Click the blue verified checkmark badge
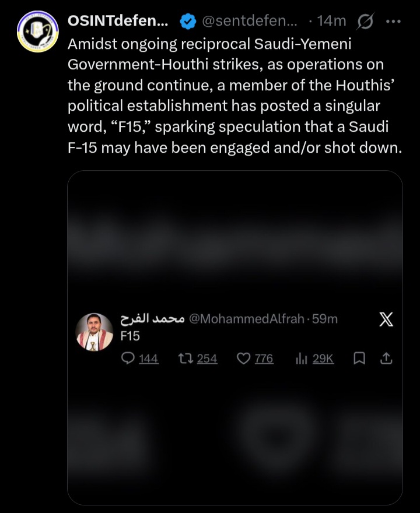Image resolution: width=420 pixels, height=513 pixels. pos(188,21)
